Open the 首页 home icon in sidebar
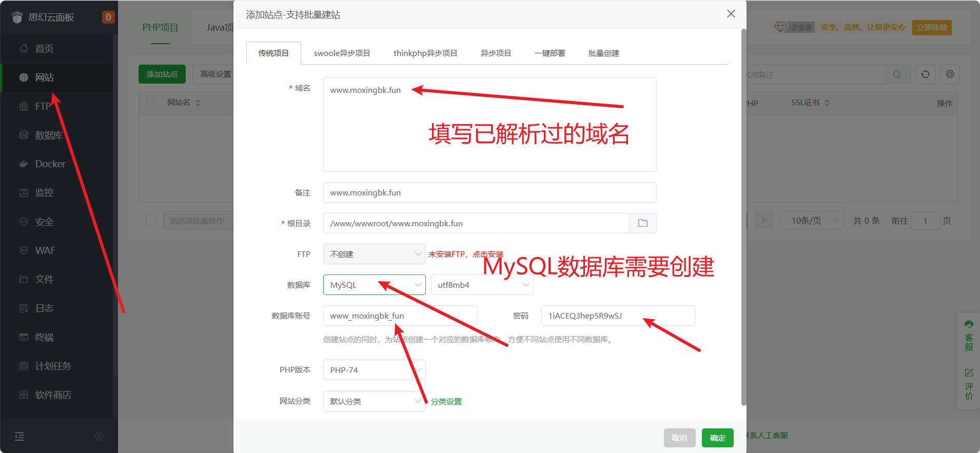 point(24,48)
